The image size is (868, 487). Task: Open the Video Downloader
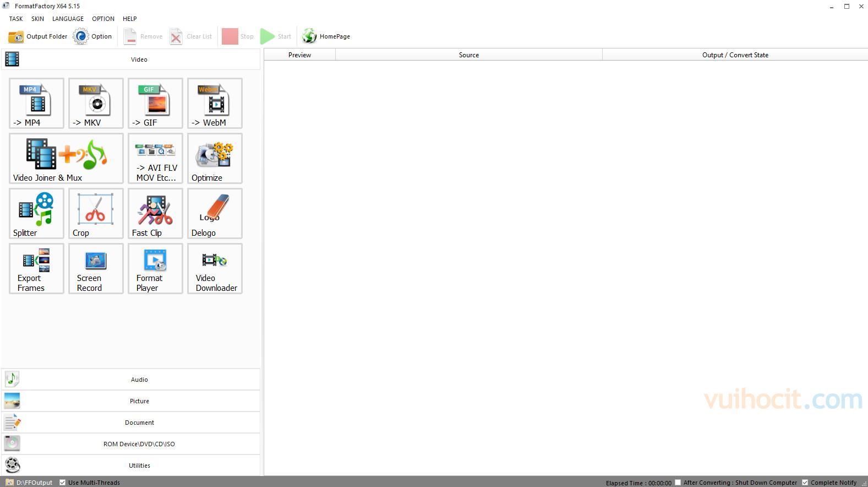coord(215,268)
